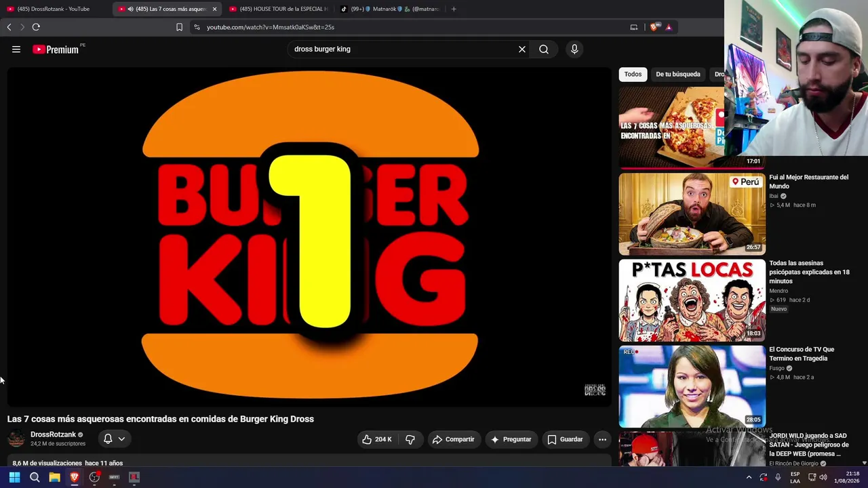
Task: Click the Compartir button
Action: pos(454,439)
